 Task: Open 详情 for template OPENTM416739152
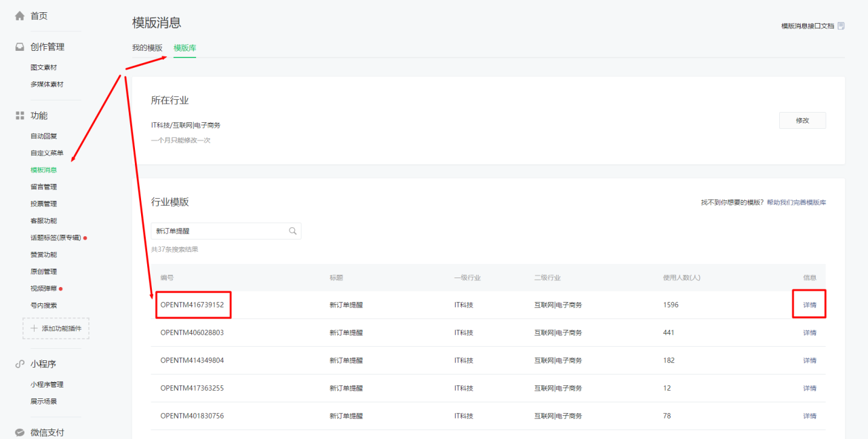[x=810, y=305]
